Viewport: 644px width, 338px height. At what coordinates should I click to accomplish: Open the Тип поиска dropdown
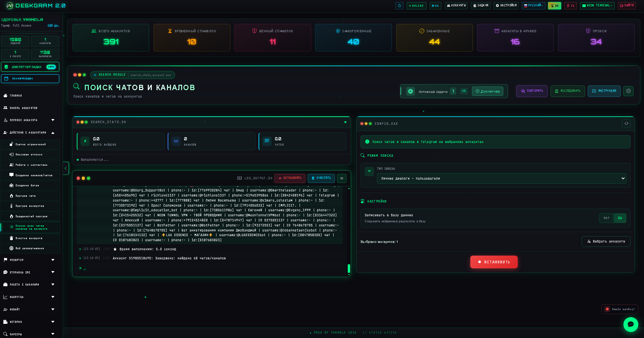[x=502, y=179]
